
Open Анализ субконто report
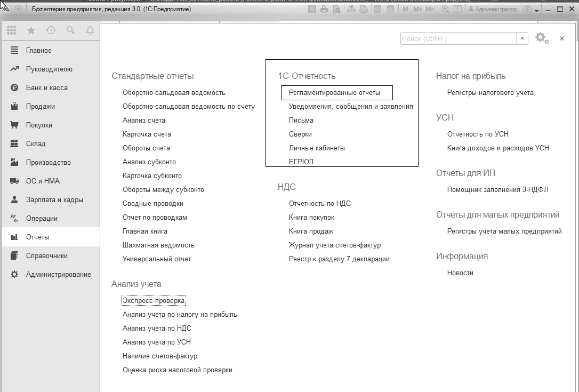[x=149, y=162]
